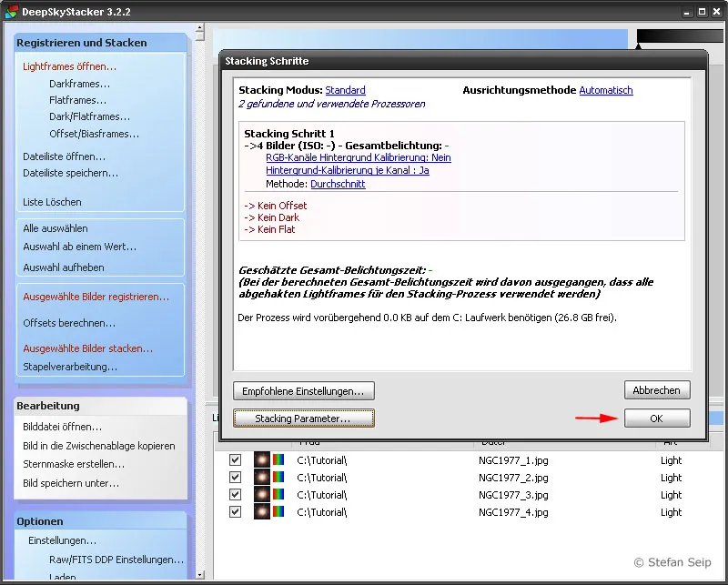This screenshot has width=728, height=585.
Task: Click the Light type cell of NGC1977_4.jpg
Action: coord(671,511)
